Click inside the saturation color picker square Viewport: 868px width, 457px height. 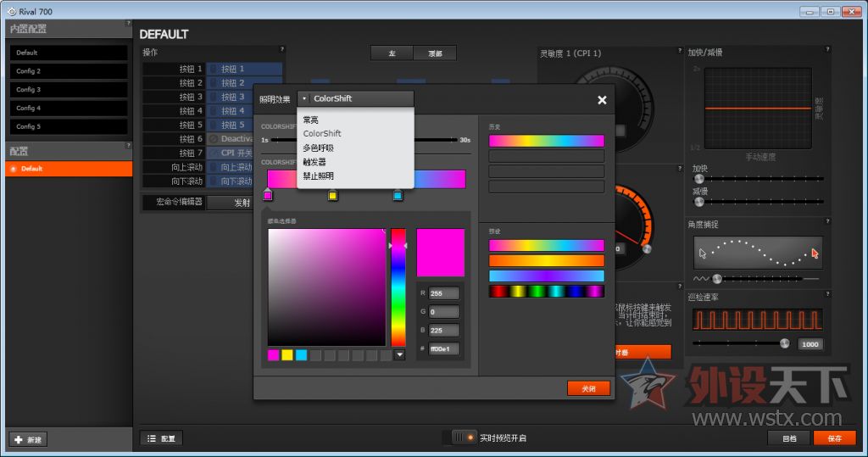coord(326,287)
